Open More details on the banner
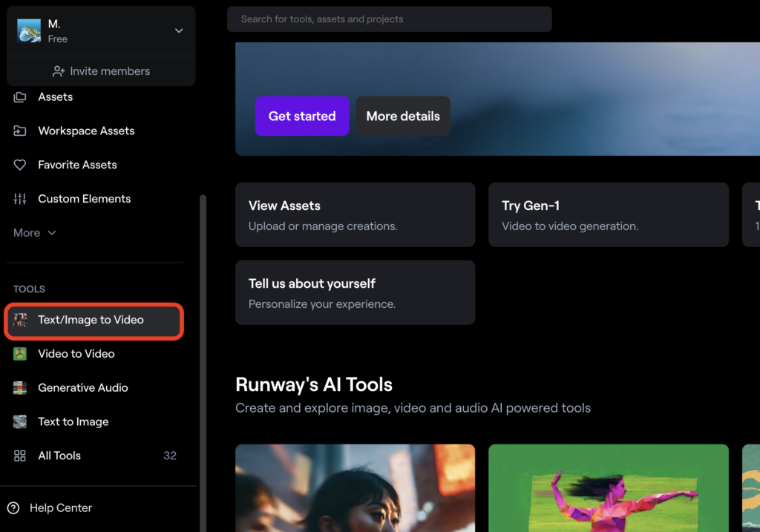760x532 pixels. (x=403, y=116)
